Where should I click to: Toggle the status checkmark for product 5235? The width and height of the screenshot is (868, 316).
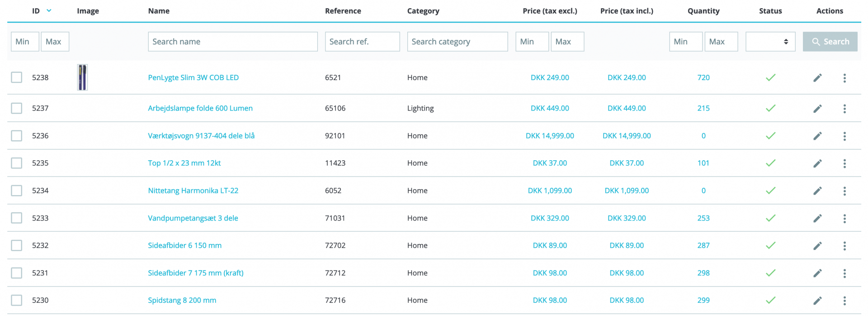(770, 163)
